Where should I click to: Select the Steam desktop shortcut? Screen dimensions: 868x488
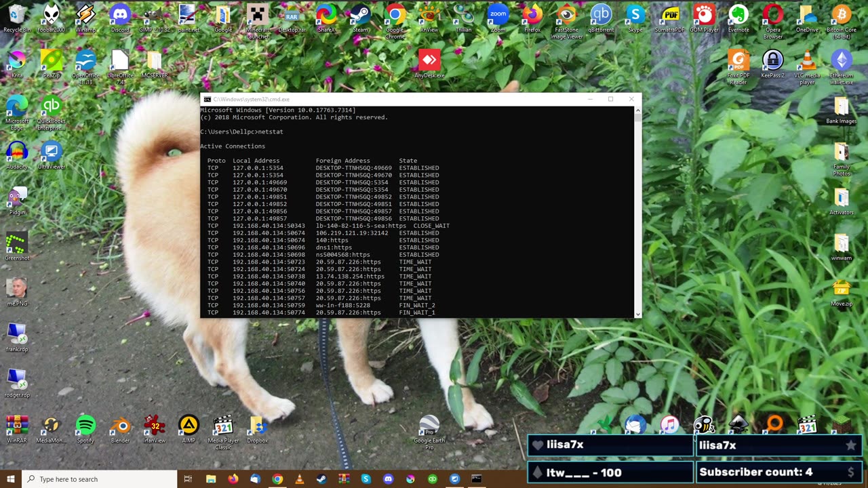click(360, 18)
